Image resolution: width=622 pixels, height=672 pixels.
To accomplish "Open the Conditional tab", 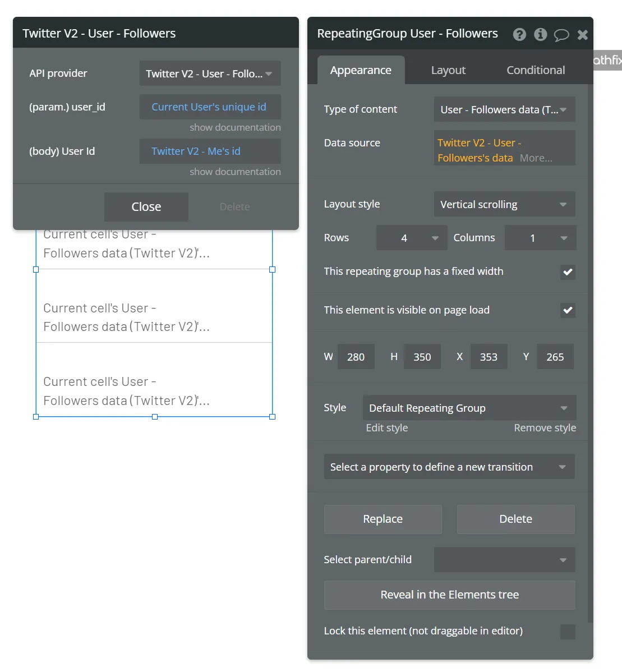I will (x=536, y=70).
